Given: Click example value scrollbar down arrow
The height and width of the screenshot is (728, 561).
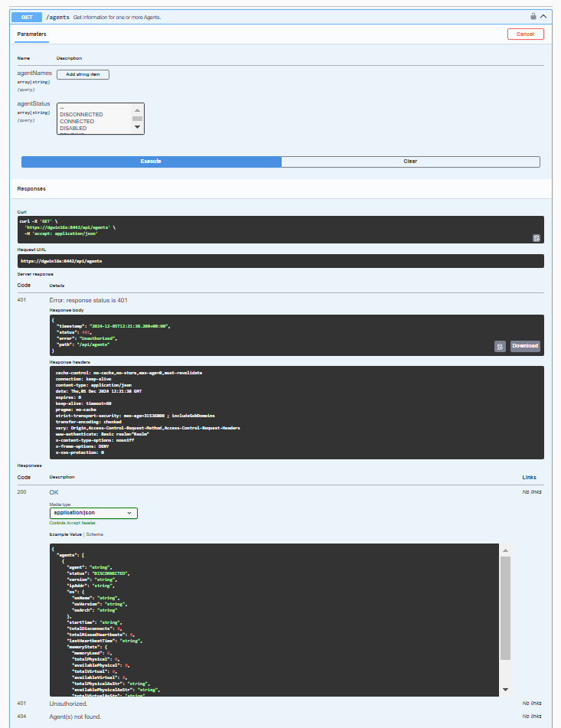Looking at the screenshot, I should [505, 690].
